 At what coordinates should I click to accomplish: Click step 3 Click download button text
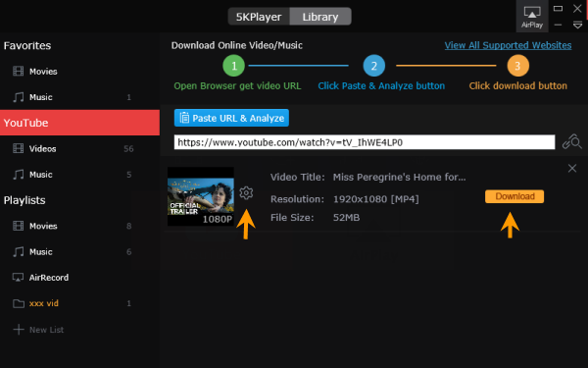(517, 86)
